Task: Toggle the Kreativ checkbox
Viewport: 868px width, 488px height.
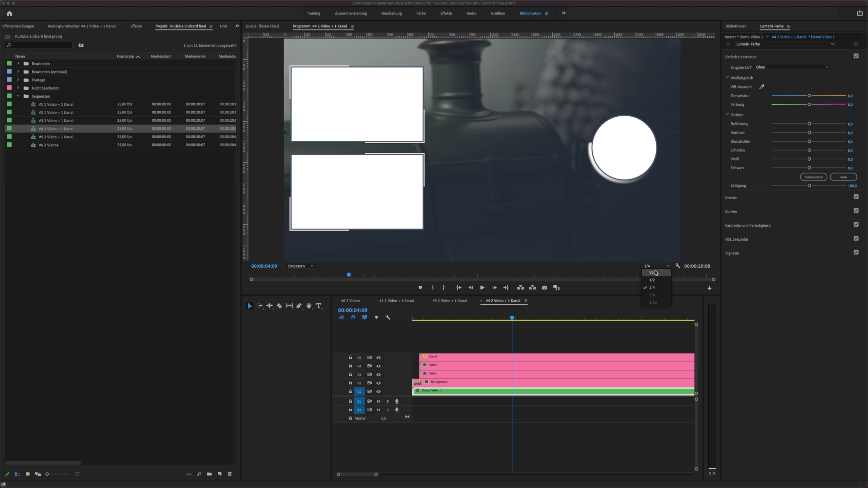Action: pos(856,197)
